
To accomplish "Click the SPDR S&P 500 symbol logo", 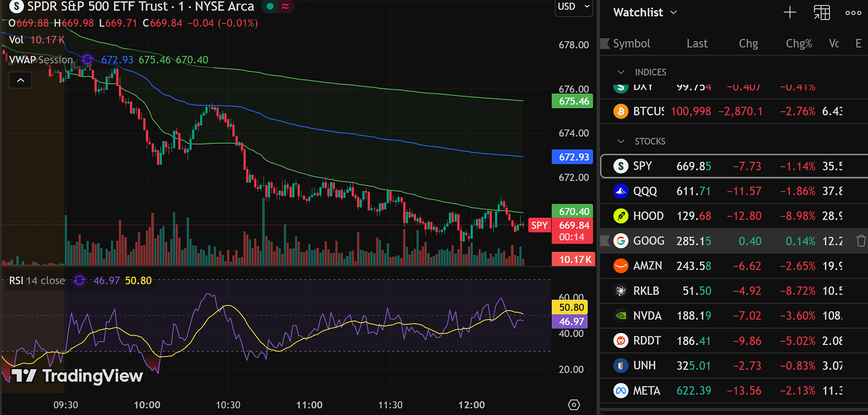I will coord(16,6).
